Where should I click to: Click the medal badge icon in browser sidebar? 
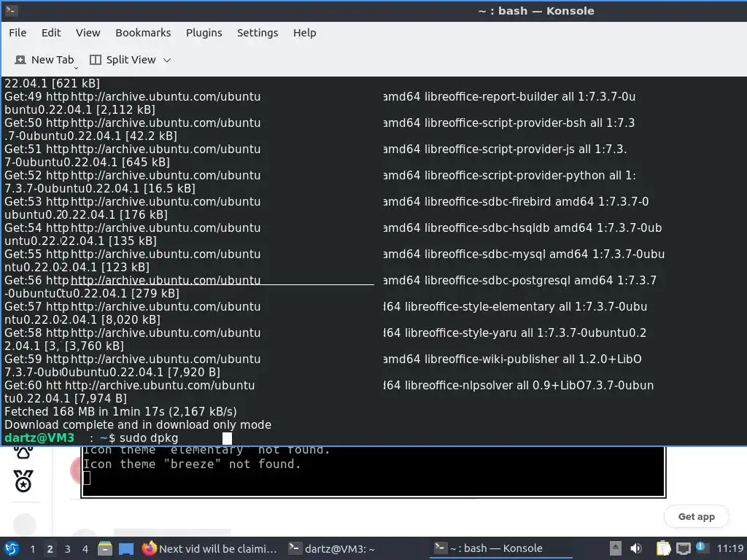coord(23,481)
